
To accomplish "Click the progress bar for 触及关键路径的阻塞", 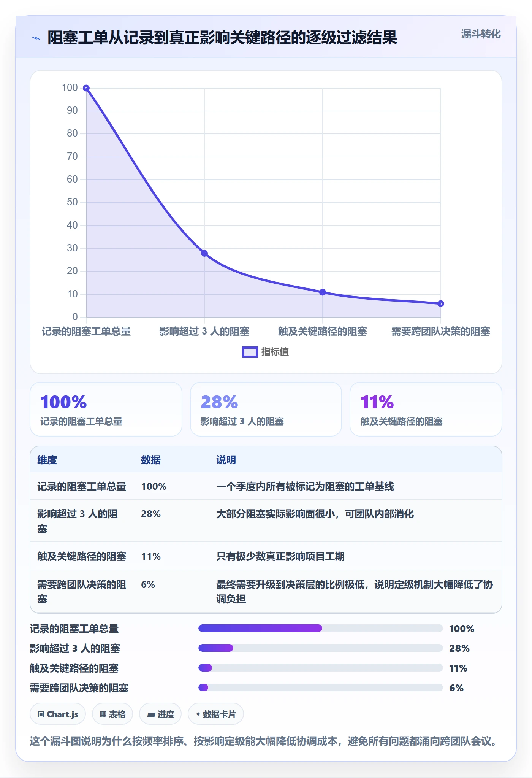I will pyautogui.click(x=321, y=668).
